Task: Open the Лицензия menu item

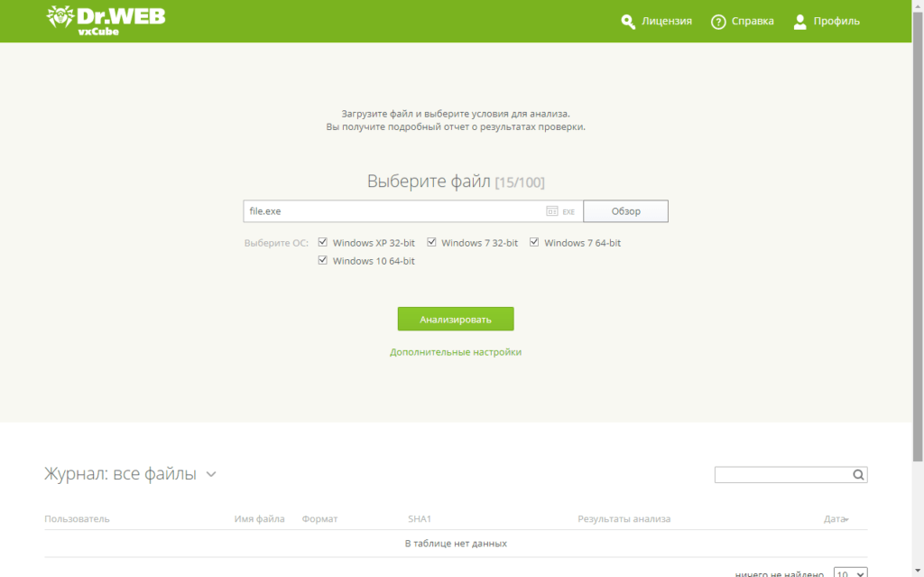Action: (x=667, y=22)
